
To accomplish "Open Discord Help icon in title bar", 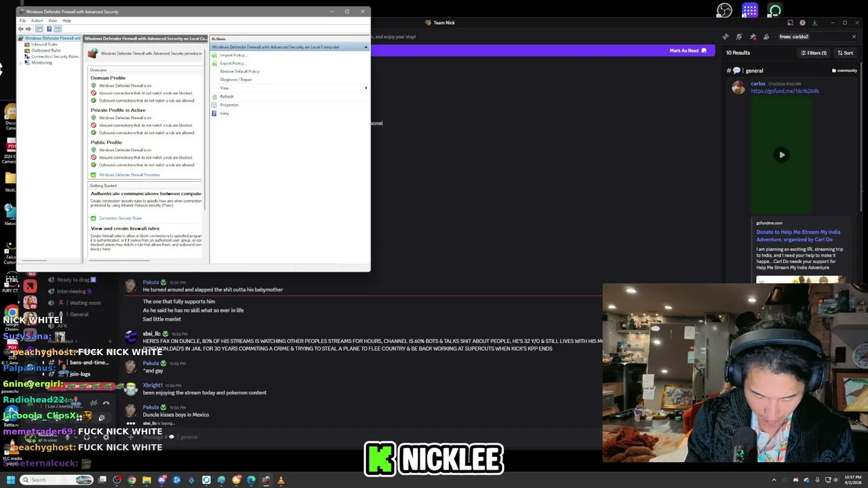I will [802, 22].
